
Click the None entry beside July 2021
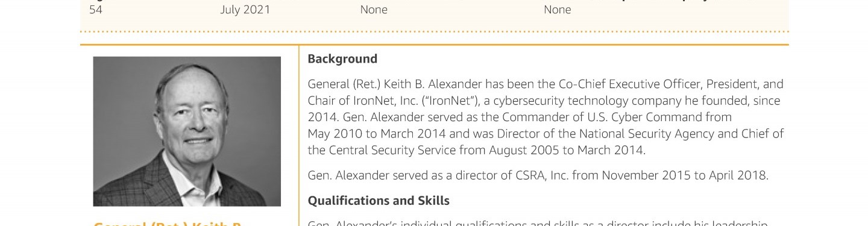pyautogui.click(x=374, y=10)
